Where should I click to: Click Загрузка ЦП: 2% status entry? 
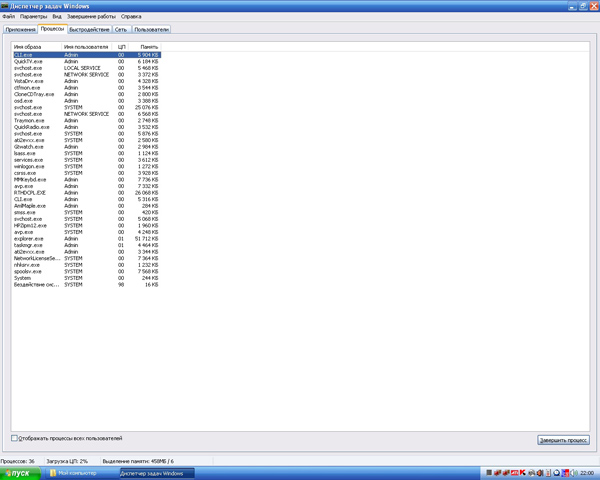[x=67, y=461]
